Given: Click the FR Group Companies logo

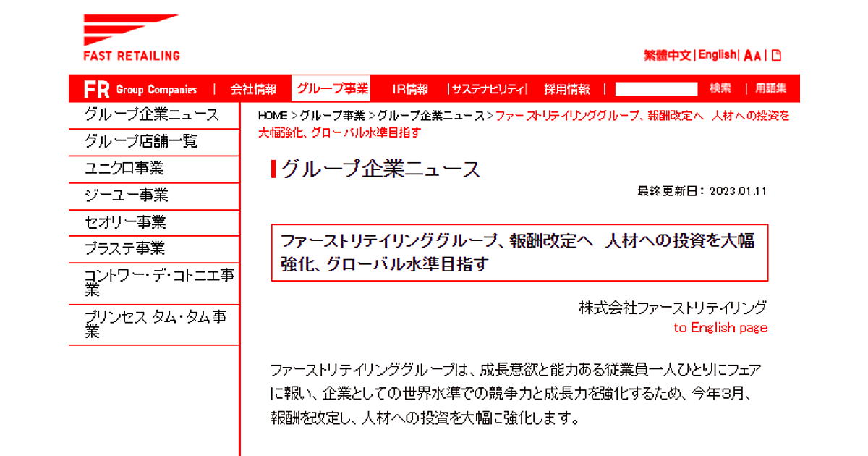Looking at the screenshot, I should coord(140,89).
